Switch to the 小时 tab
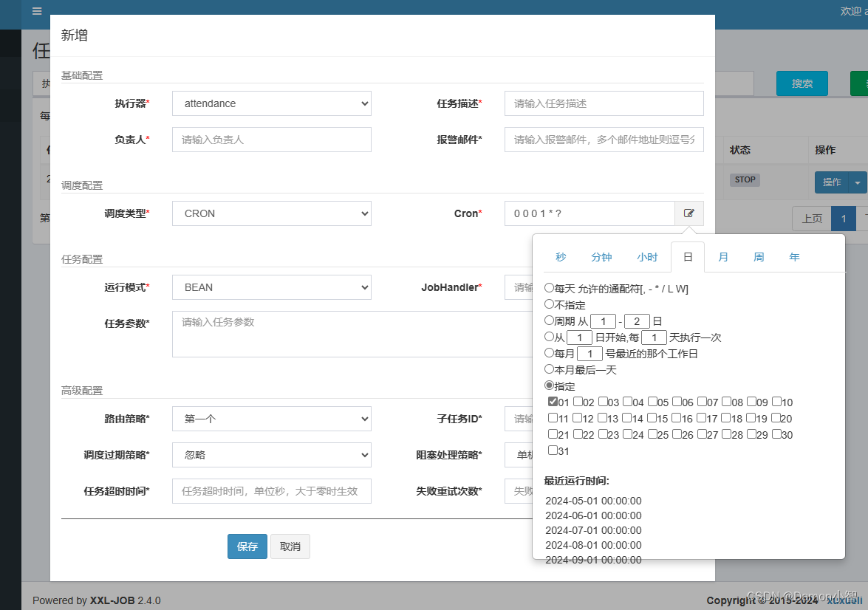Image resolution: width=868 pixels, height=610 pixels. 647,257
